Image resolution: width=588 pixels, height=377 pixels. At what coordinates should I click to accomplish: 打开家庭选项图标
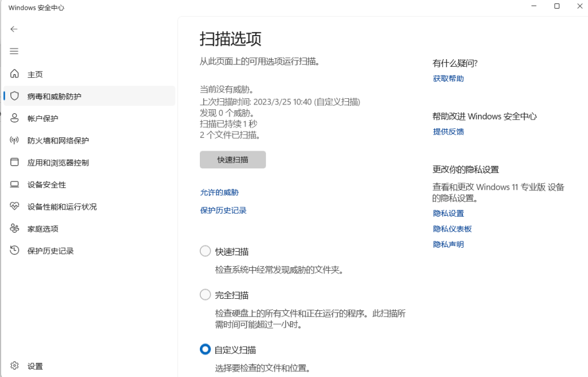14,228
